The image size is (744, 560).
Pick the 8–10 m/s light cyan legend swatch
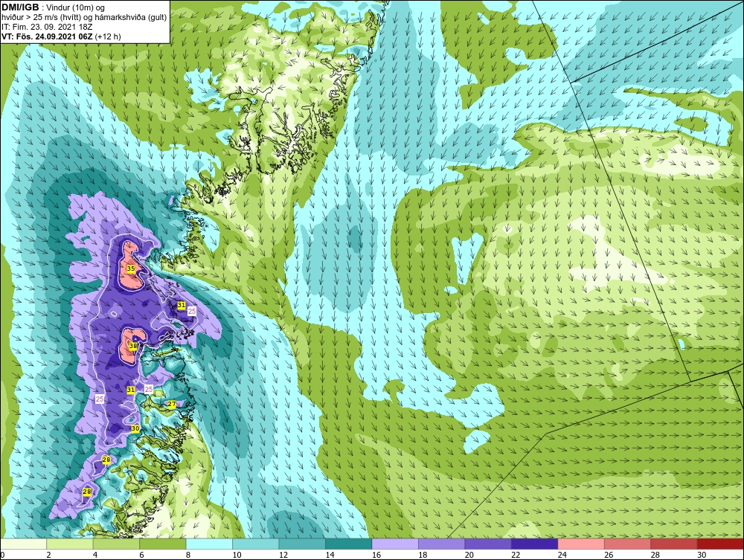[x=209, y=544]
